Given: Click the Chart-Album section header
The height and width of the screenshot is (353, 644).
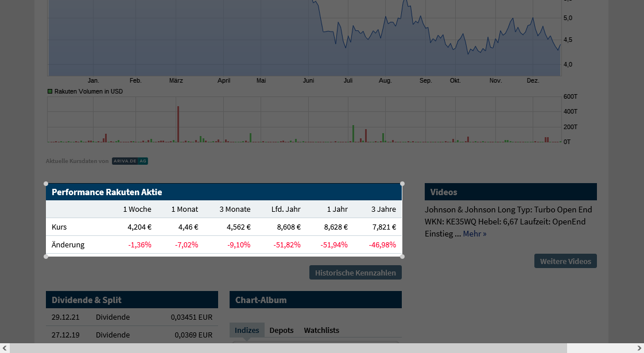Looking at the screenshot, I should click(x=316, y=300).
